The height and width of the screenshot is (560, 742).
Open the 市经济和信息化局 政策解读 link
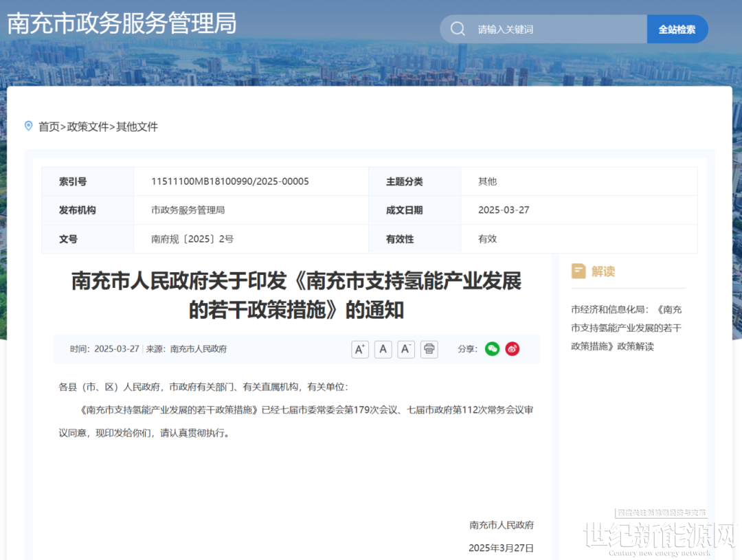coord(626,328)
